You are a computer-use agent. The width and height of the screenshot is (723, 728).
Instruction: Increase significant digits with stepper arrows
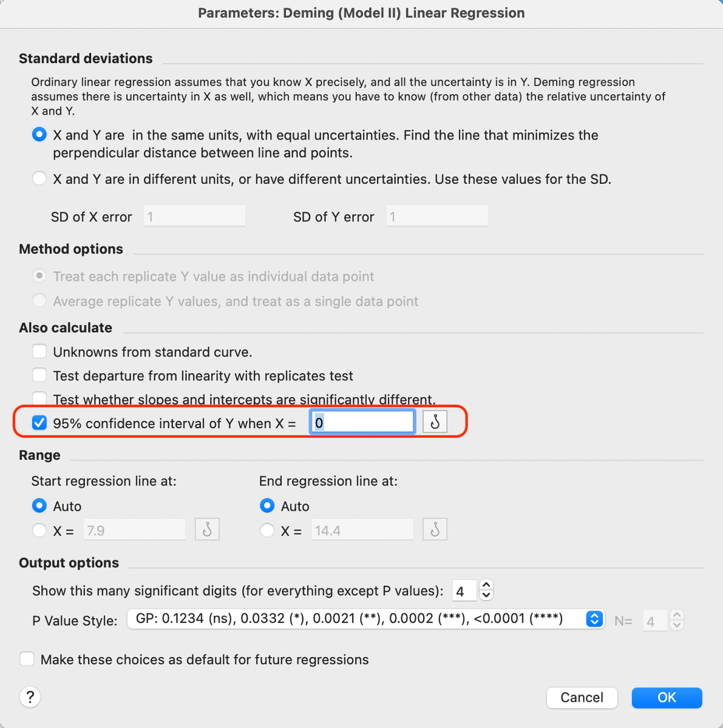pos(486,585)
